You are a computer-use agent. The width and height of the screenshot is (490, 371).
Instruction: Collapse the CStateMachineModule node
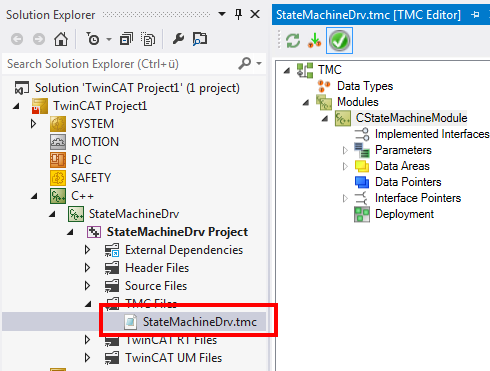(x=325, y=118)
